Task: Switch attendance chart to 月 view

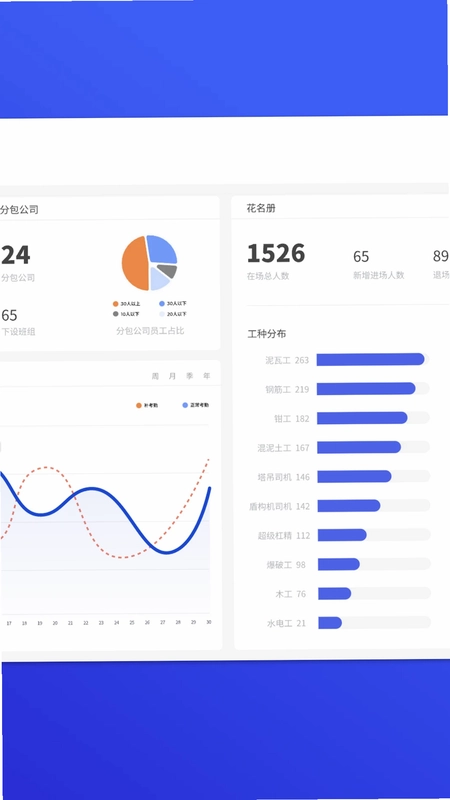Action: [x=172, y=376]
